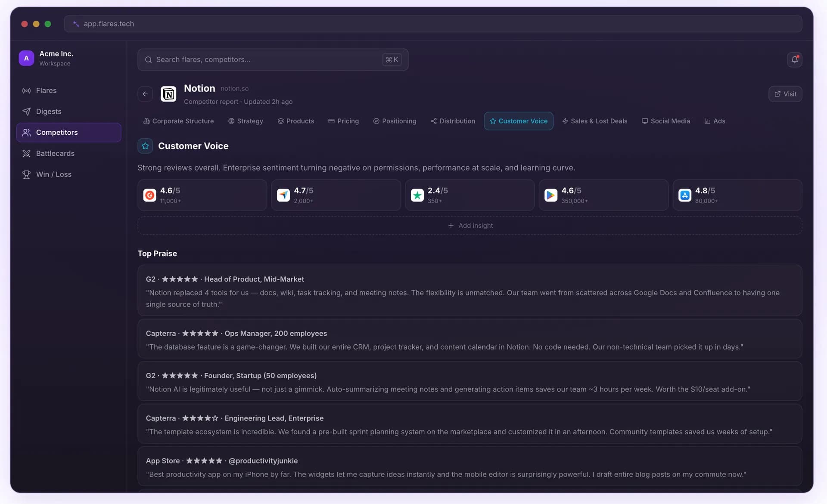Open the Capterra 4.7/5 rating card
827x504 pixels.
(336, 195)
